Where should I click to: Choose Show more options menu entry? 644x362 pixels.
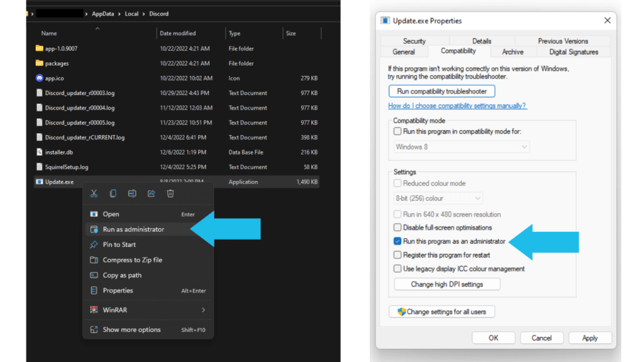point(148,329)
